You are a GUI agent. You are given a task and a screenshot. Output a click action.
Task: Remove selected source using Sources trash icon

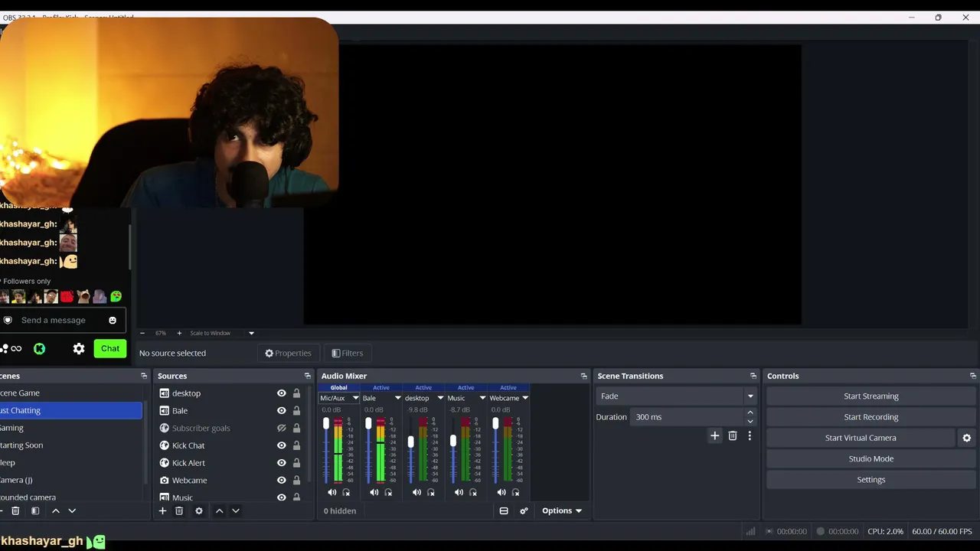pyautogui.click(x=179, y=510)
